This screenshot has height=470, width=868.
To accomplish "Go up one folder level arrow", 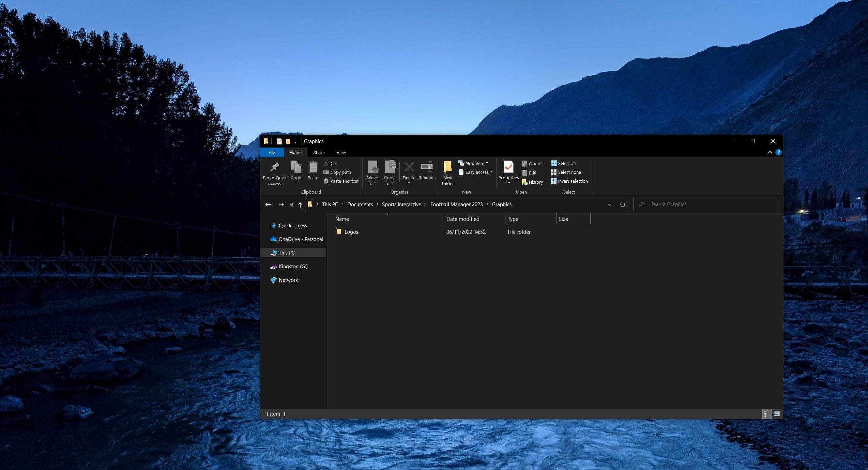I will pyautogui.click(x=300, y=204).
